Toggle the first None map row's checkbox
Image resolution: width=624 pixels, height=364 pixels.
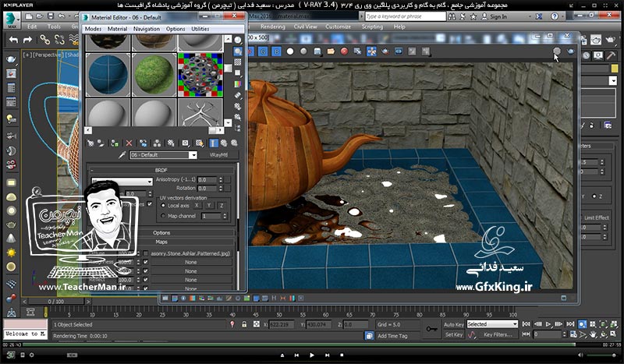(145, 262)
